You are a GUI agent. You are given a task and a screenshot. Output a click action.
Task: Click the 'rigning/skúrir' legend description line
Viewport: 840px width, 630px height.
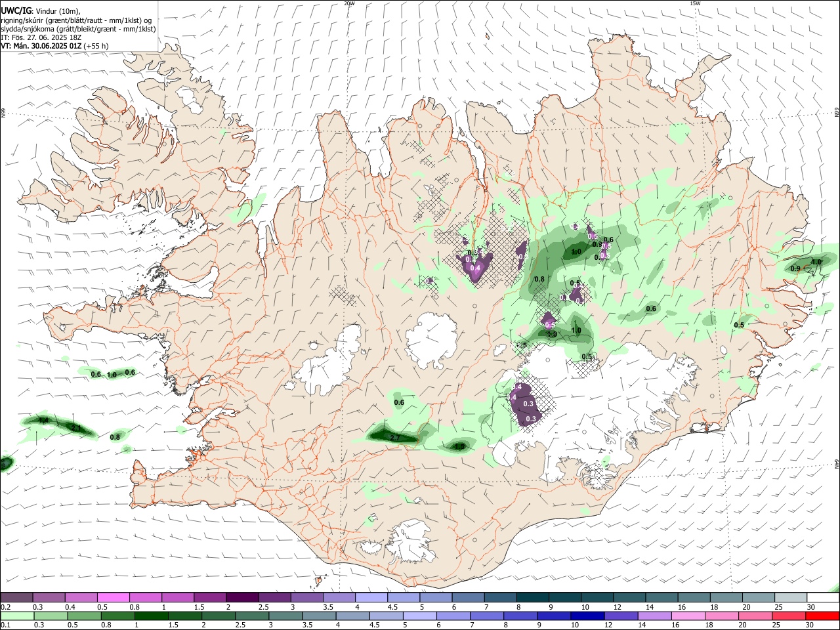(76, 20)
